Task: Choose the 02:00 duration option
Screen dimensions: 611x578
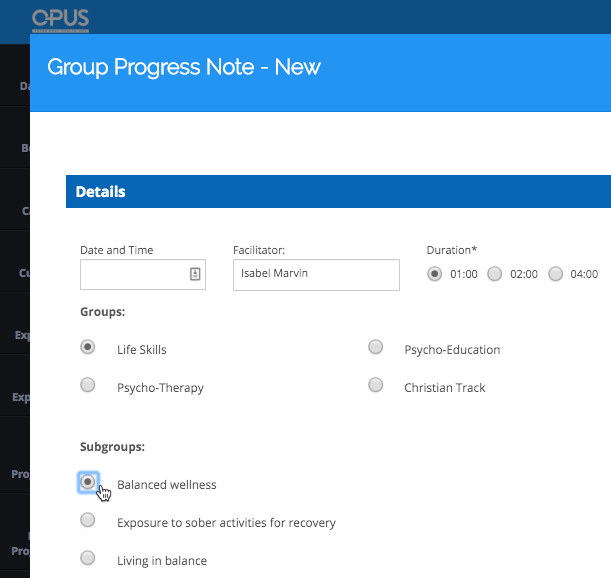Action: (x=494, y=274)
